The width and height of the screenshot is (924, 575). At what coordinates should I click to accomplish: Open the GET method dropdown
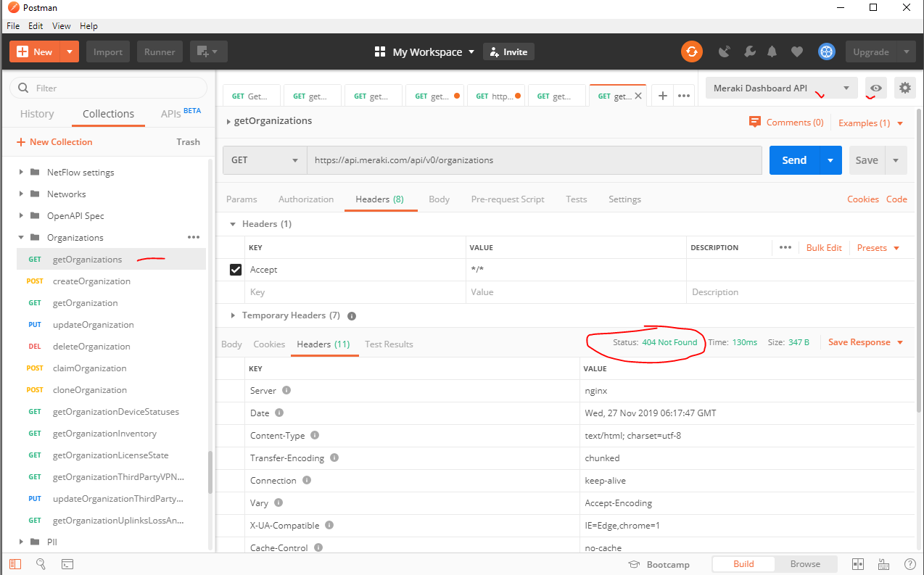[265, 160]
